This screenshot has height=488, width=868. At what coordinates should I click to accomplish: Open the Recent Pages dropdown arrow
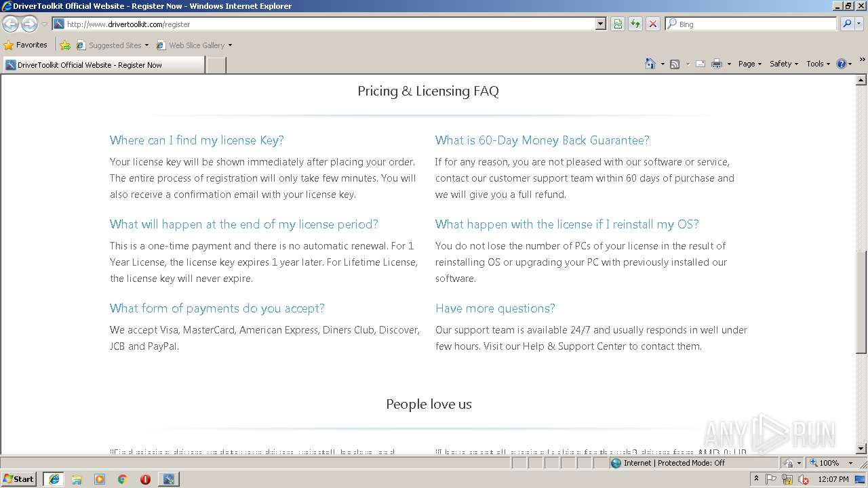click(44, 24)
